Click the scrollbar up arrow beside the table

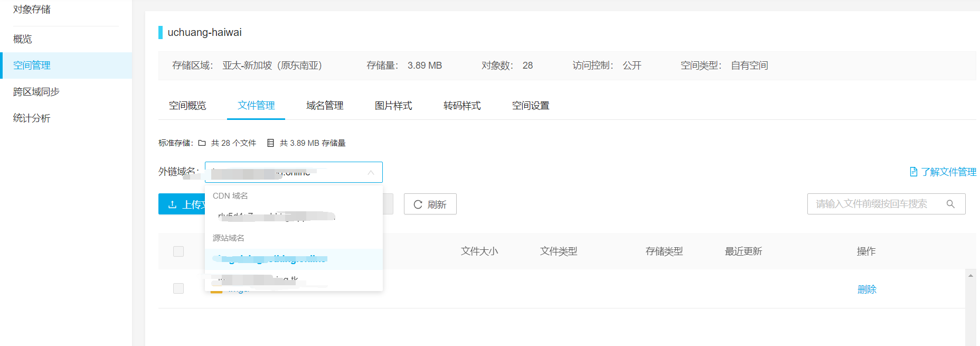click(x=970, y=275)
